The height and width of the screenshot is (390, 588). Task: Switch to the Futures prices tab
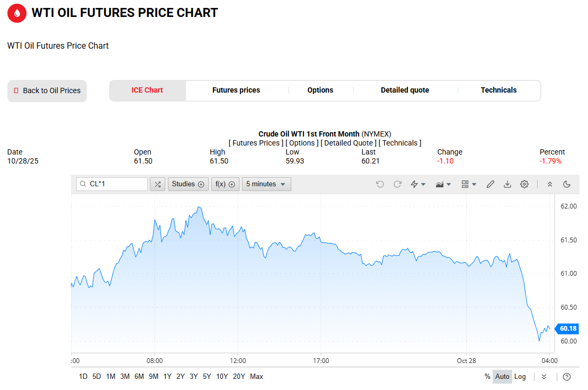point(236,90)
